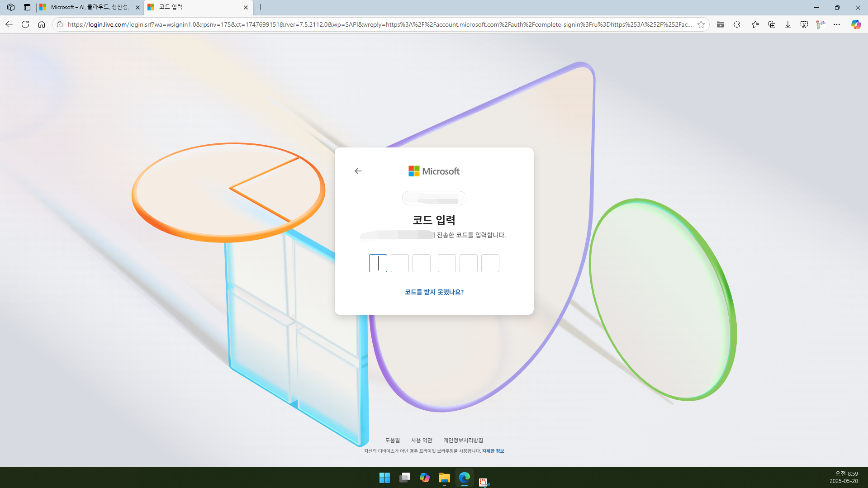The image size is (868, 488).
Task: Add this page to favorites star
Action: coord(701,24)
